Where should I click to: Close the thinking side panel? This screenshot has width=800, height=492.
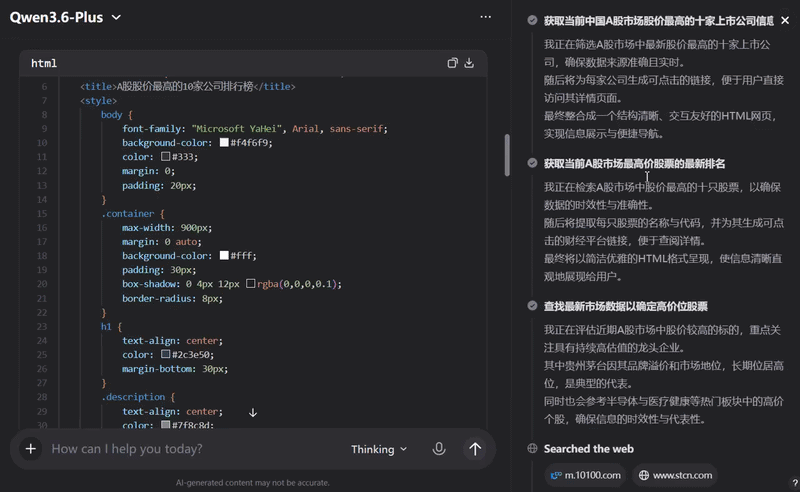click(785, 20)
